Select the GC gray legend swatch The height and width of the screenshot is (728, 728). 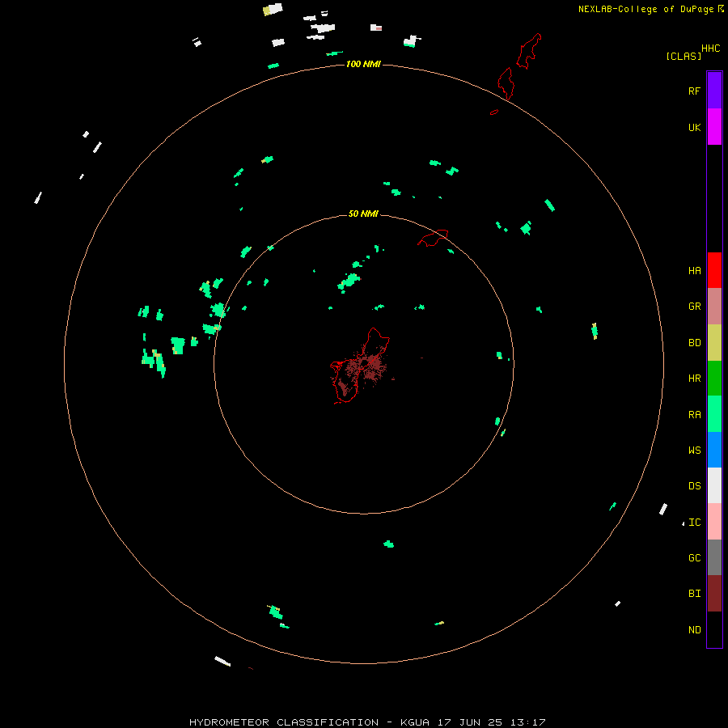pos(714,557)
